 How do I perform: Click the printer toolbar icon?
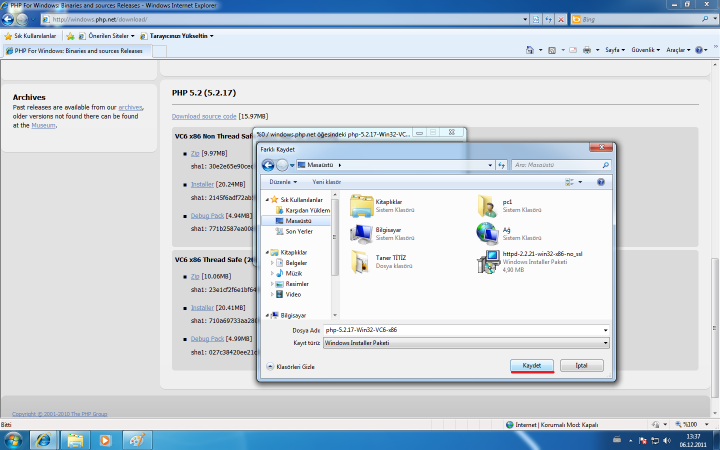click(x=587, y=50)
